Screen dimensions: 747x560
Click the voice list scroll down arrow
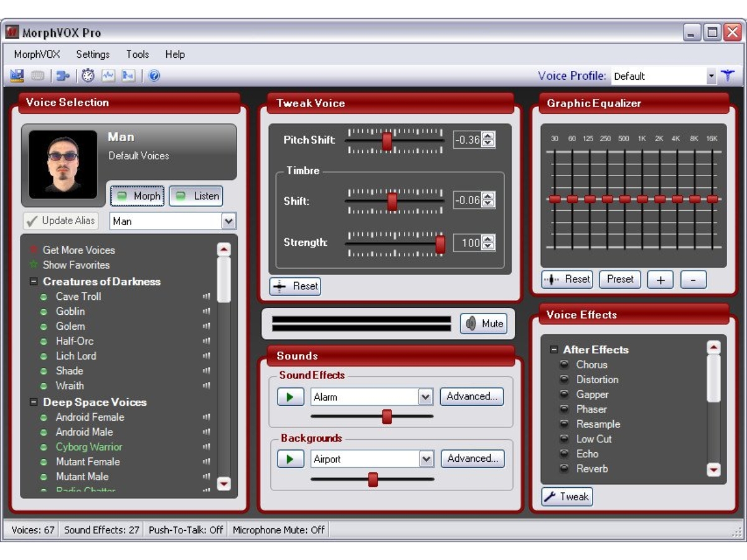pos(223,483)
